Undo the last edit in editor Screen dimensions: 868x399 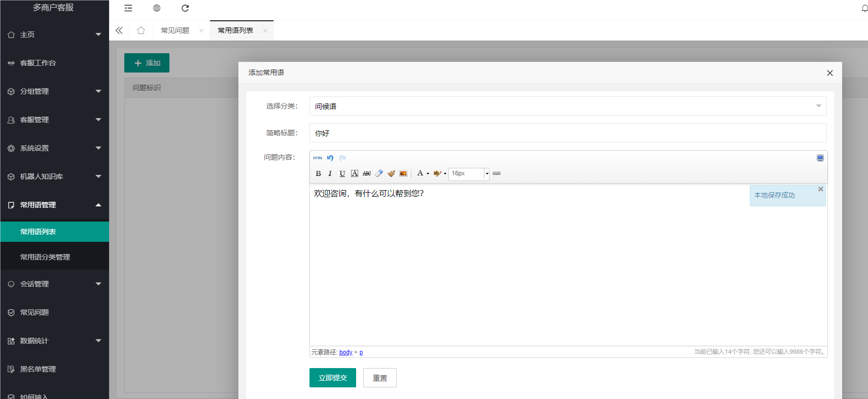pos(330,158)
